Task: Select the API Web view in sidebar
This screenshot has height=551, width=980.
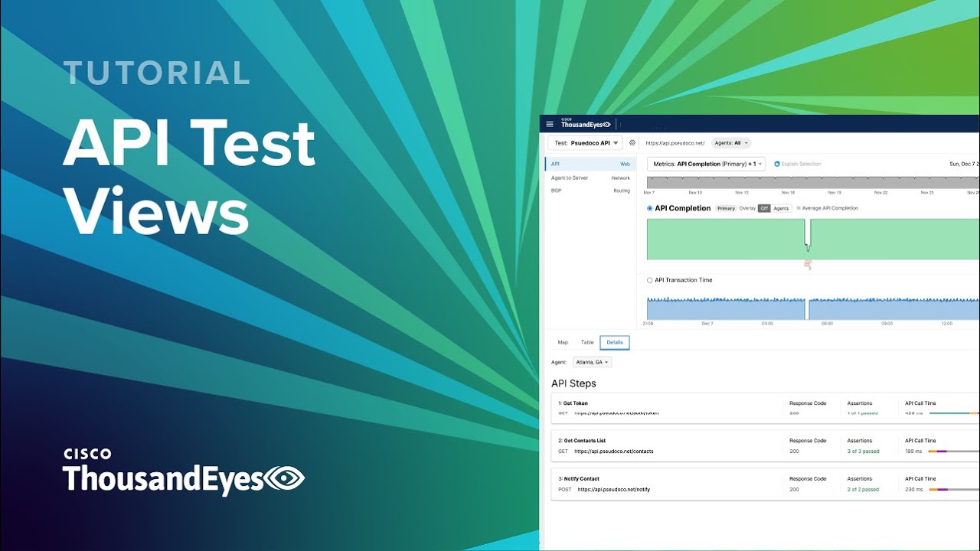Action: tap(590, 164)
